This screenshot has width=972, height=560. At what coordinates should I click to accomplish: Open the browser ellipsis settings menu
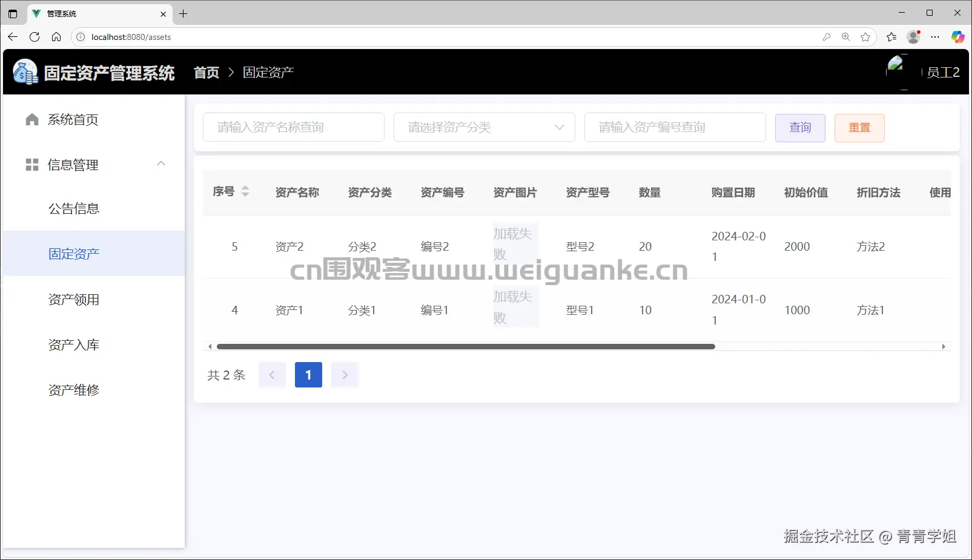(935, 37)
